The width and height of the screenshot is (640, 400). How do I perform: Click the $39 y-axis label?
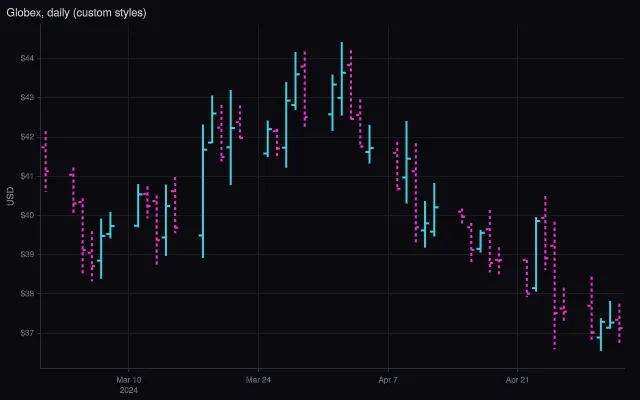point(27,254)
